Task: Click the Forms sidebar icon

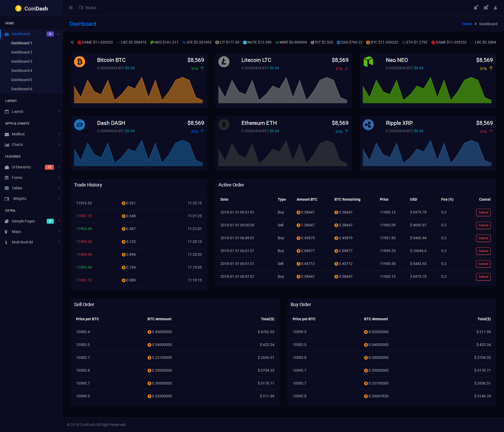Action: pyautogui.click(x=7, y=178)
